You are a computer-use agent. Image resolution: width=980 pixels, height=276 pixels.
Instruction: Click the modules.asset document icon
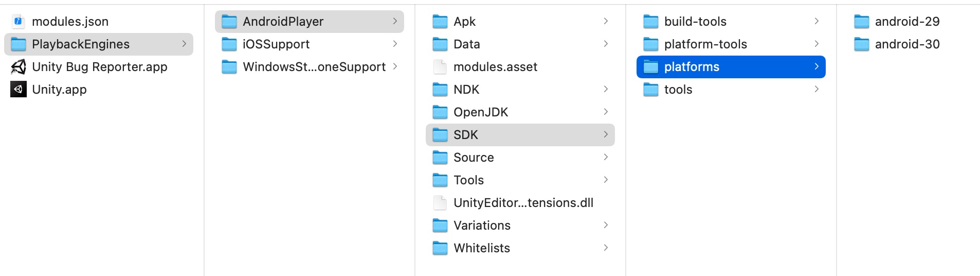click(x=440, y=67)
